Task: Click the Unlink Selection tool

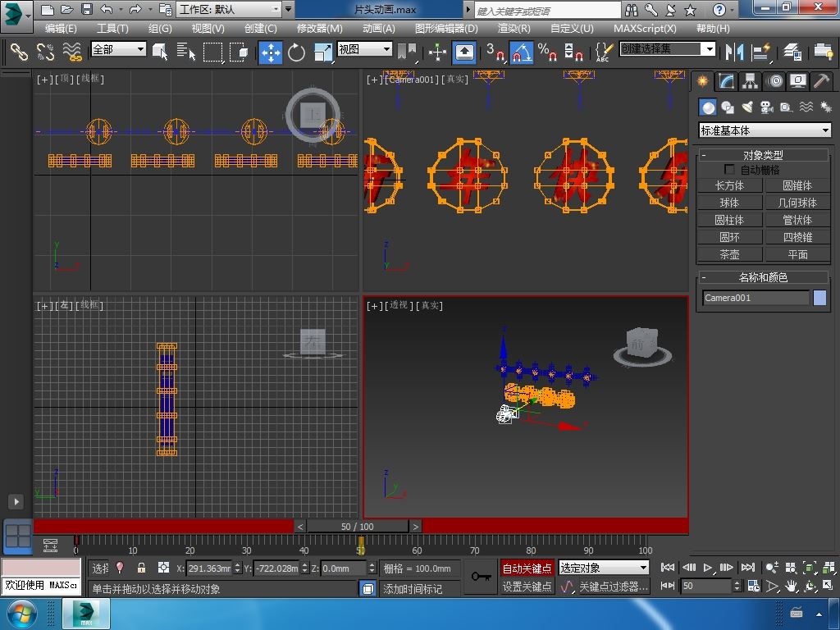Action: (x=46, y=52)
